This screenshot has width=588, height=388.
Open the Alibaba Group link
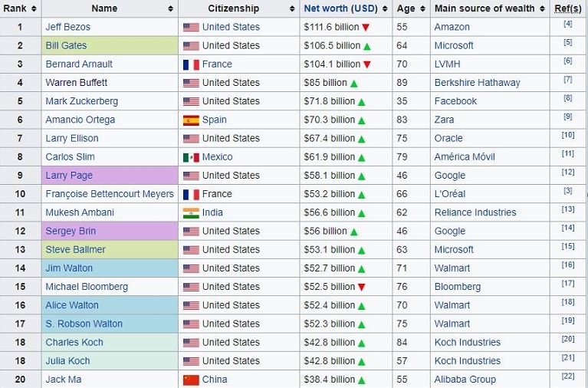[465, 380]
